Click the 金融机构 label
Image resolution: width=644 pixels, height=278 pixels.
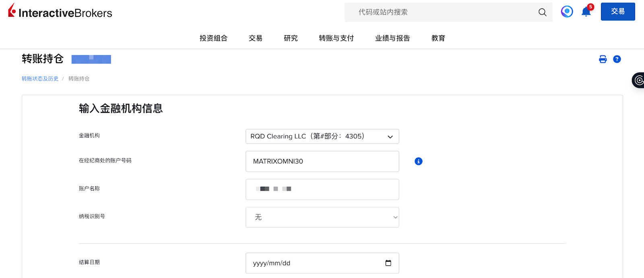89,136
